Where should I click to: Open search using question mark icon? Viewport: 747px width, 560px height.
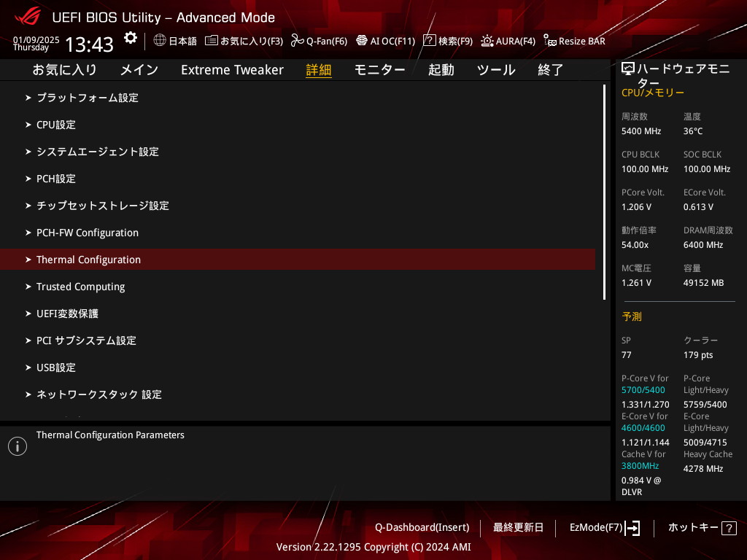pyautogui.click(x=430, y=41)
